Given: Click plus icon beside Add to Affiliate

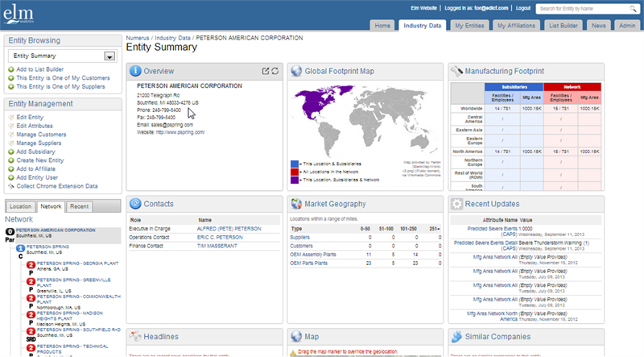Looking at the screenshot, I should pyautogui.click(x=11, y=169).
